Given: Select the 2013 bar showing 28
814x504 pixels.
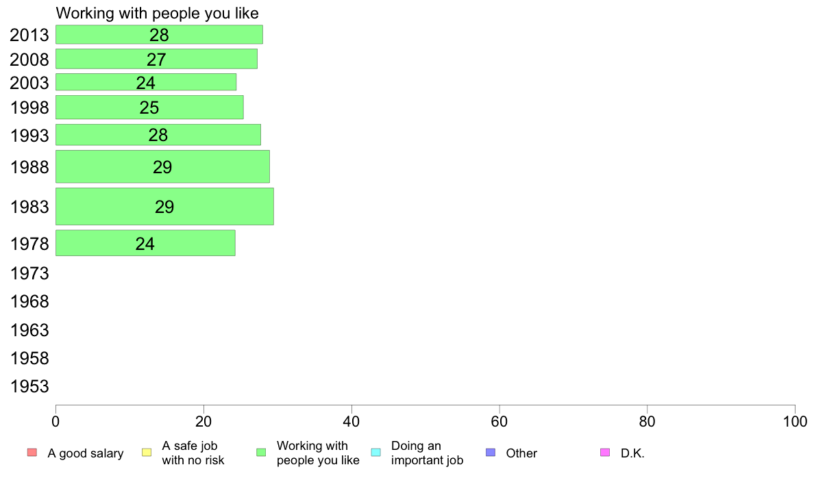Looking at the screenshot, I should click(x=159, y=35).
